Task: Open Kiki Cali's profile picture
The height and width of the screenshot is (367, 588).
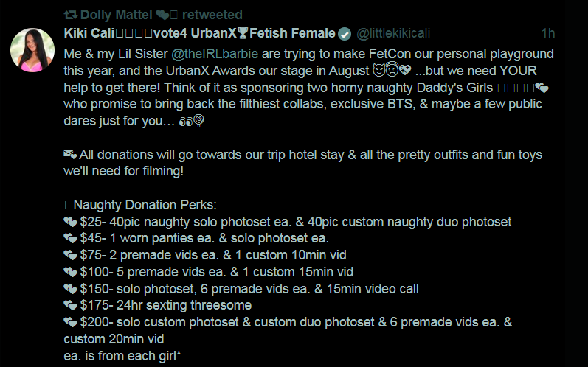Action: click(x=32, y=50)
